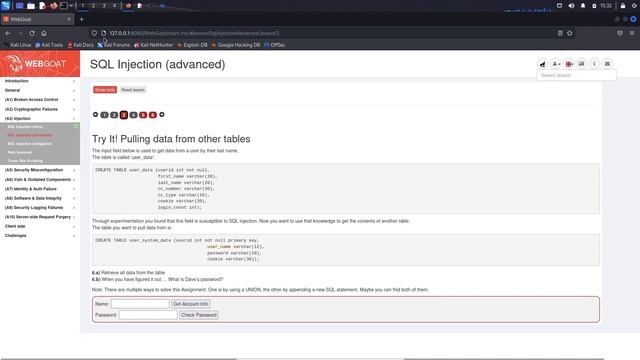
Task: Open the Kali Tools bookmark
Action: coord(49,45)
